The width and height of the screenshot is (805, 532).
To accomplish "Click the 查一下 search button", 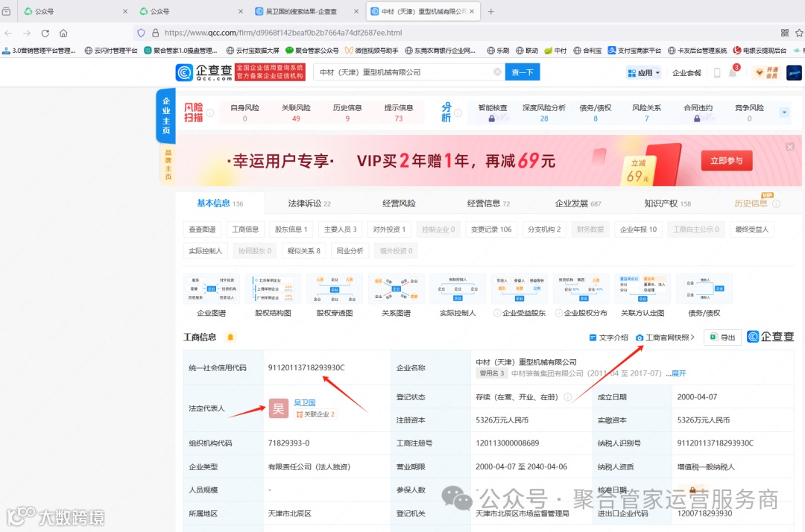I will coord(522,72).
